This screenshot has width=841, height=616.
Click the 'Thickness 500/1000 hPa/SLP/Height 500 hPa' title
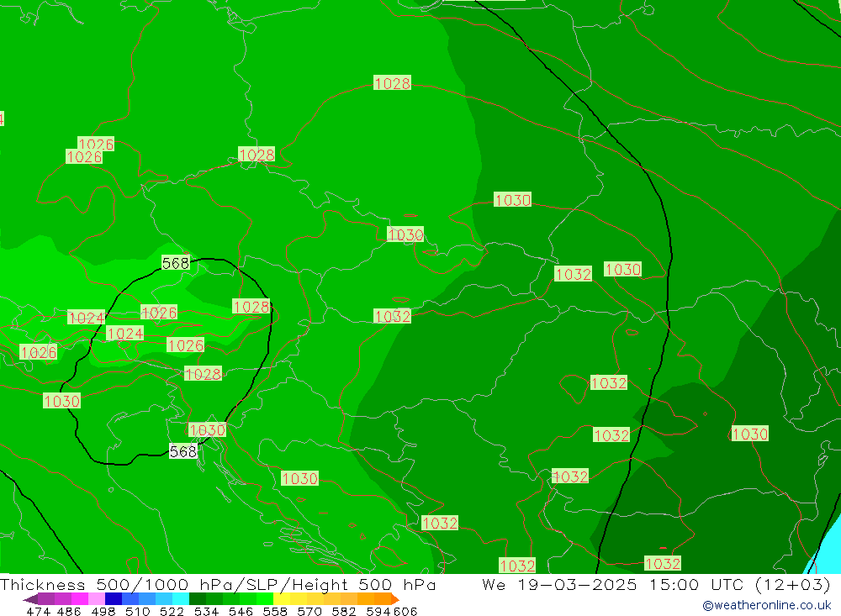218,584
